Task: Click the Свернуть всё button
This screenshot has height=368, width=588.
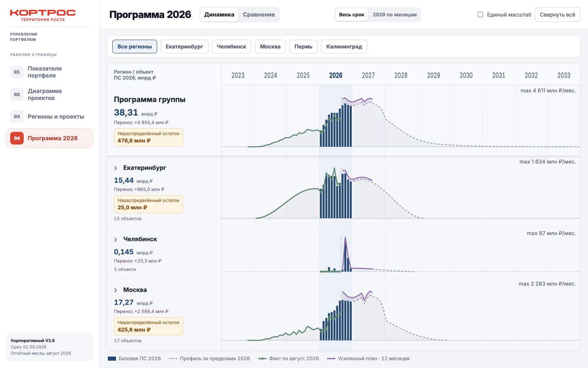Action: pos(557,15)
